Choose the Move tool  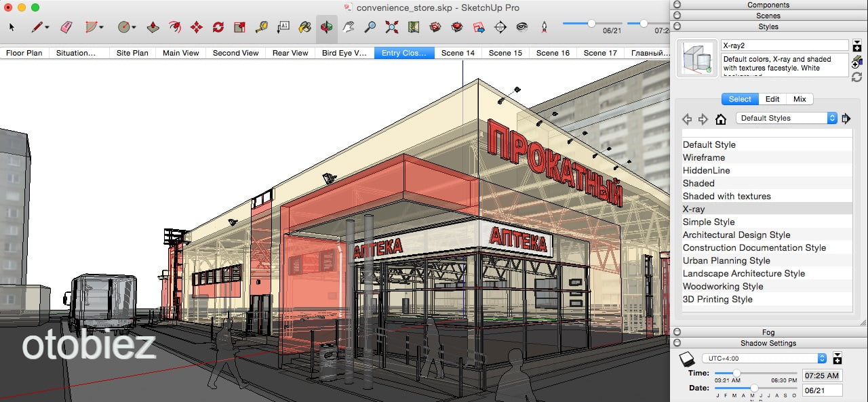pos(197,27)
